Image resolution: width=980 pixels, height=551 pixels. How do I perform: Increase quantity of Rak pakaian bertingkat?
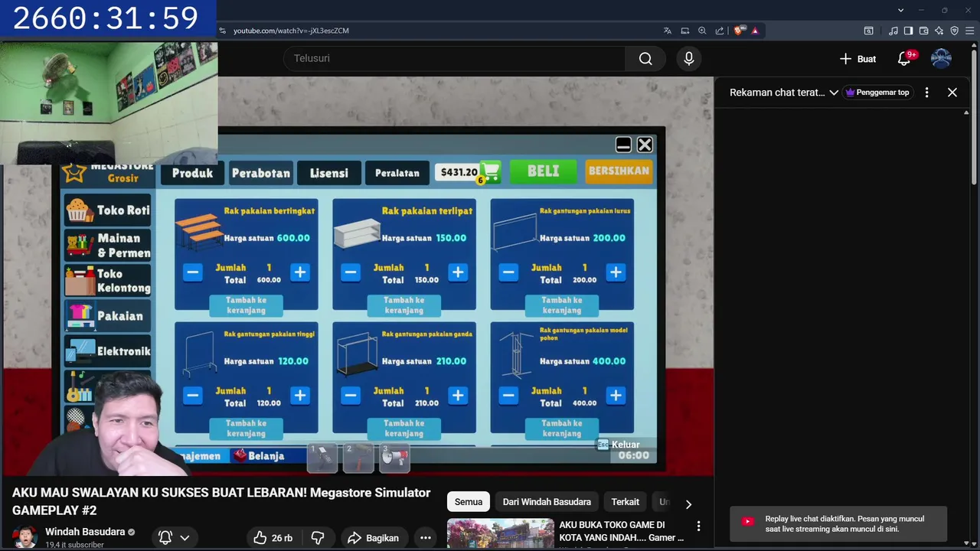(x=300, y=272)
